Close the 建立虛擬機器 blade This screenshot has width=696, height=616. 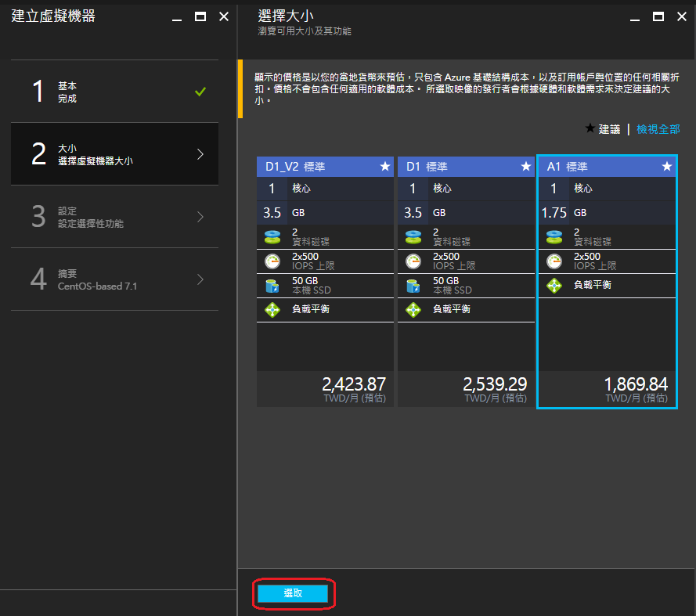[224, 17]
